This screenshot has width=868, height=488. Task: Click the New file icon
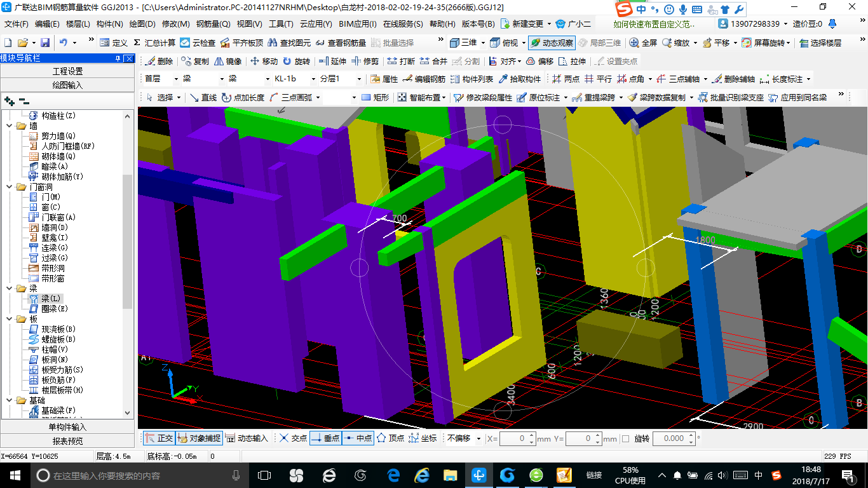[x=8, y=43]
